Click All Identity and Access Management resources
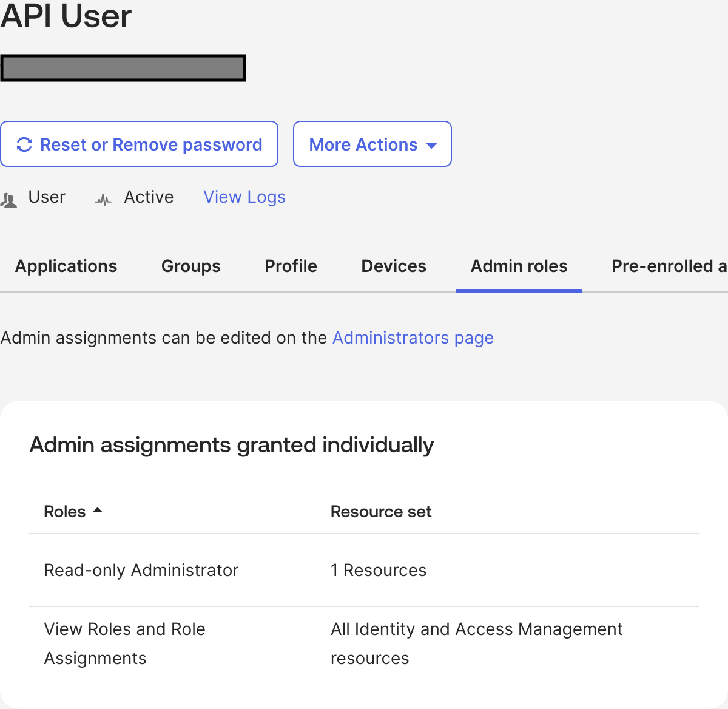The width and height of the screenshot is (728, 709). tap(476, 643)
